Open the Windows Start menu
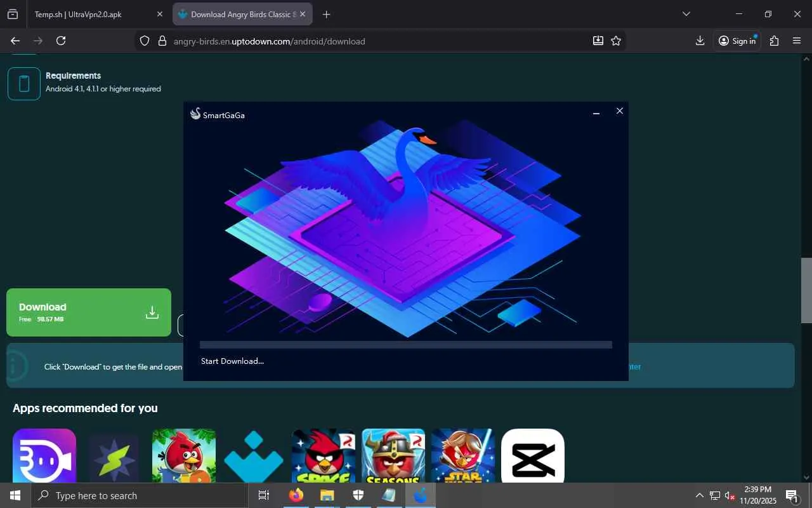 [15, 495]
